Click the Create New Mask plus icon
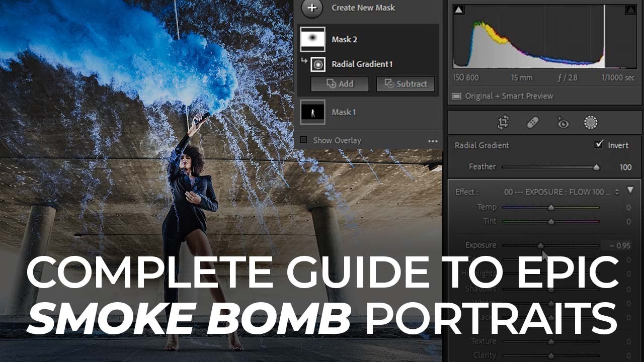Screen dimensions: 644x362 312,8
